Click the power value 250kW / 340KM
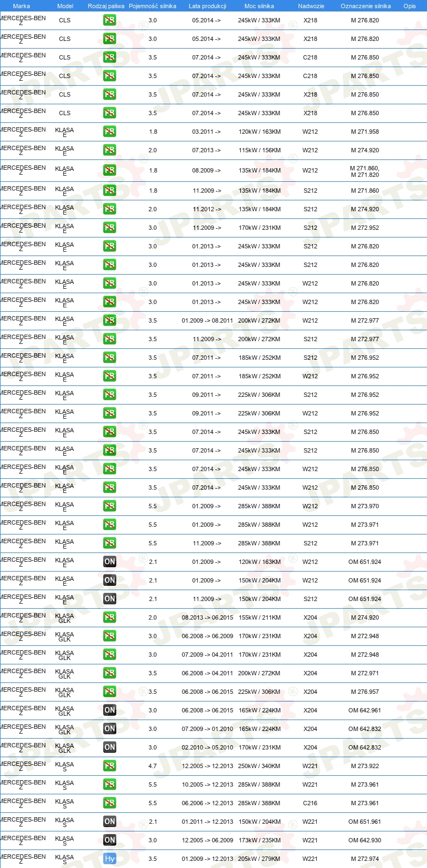This screenshot has height=868, width=427. 259,766
